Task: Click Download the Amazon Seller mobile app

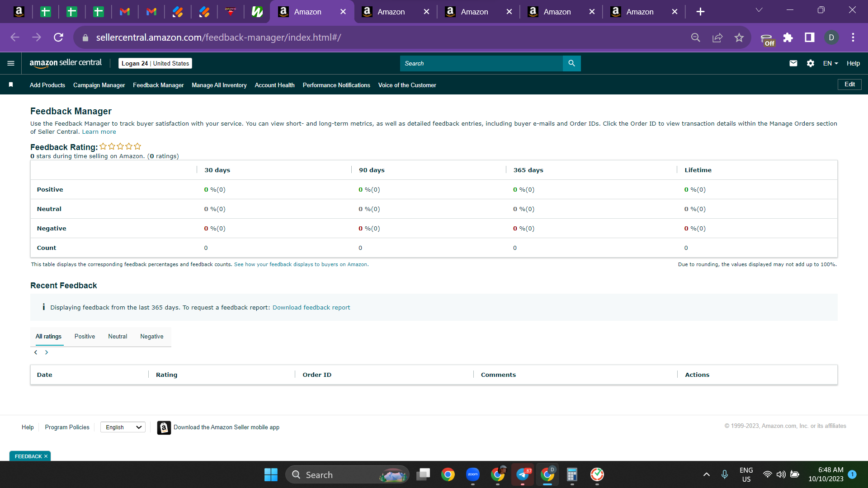Action: [x=226, y=427]
